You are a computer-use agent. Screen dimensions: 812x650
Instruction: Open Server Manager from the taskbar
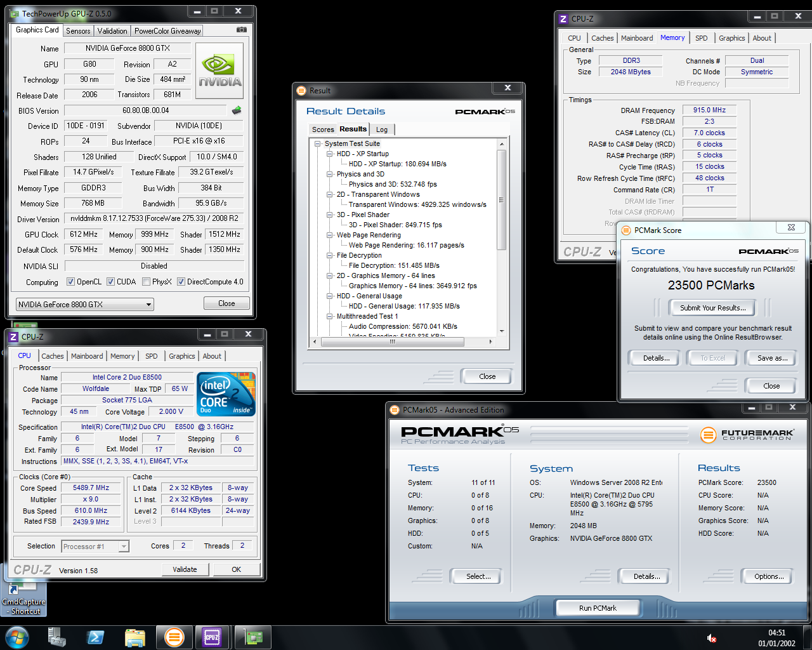pyautogui.click(x=57, y=637)
